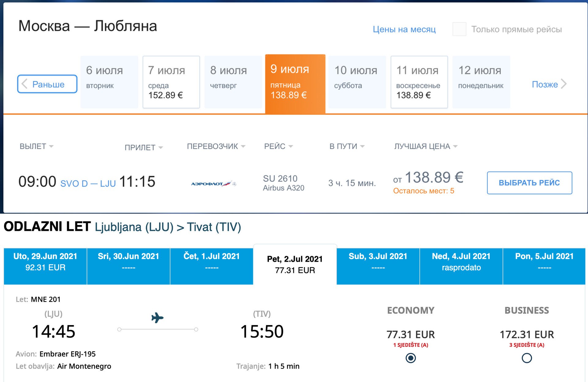Click the Aeroflot carrier logo

213,184
